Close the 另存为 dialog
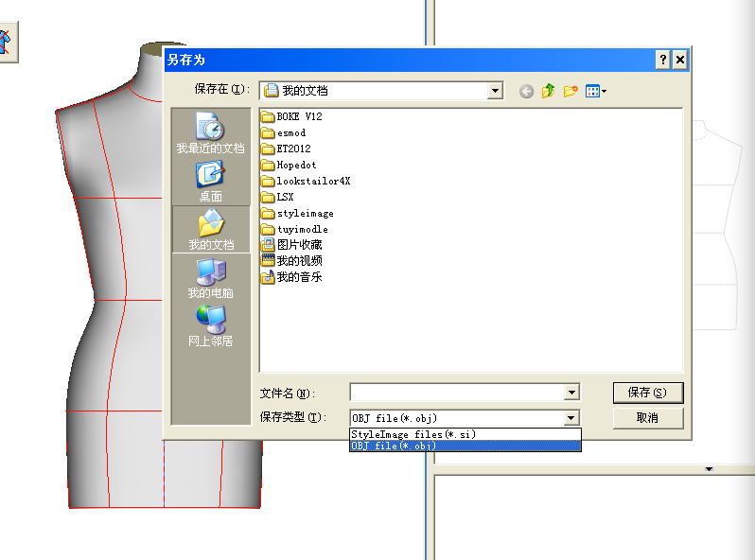 click(x=680, y=60)
